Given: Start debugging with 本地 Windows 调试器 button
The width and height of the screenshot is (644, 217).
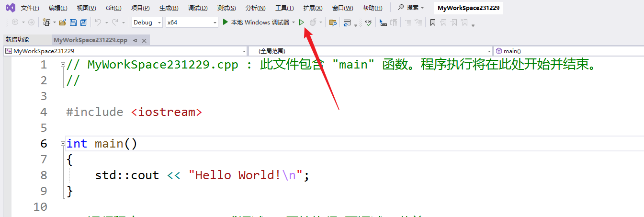Looking at the screenshot, I should (x=256, y=22).
